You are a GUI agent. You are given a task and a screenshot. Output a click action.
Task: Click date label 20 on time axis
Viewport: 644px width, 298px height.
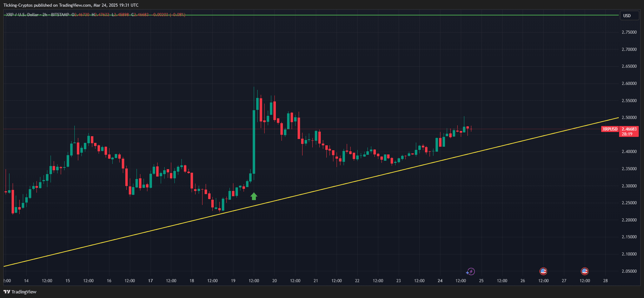274,281
